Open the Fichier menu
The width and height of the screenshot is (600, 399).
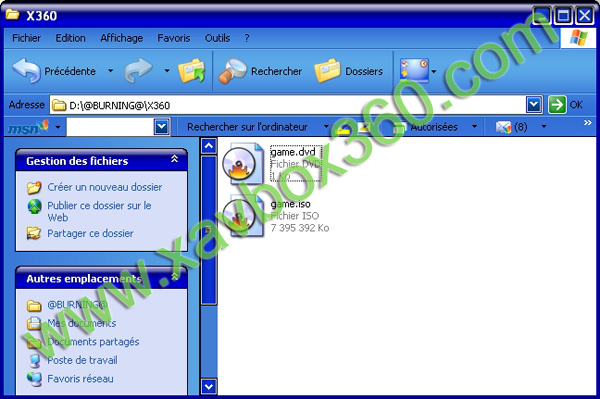tap(26, 38)
